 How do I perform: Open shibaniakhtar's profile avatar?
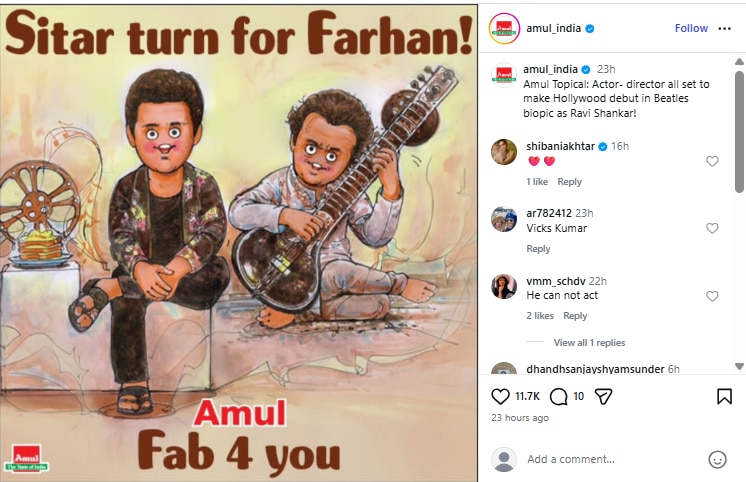click(504, 152)
